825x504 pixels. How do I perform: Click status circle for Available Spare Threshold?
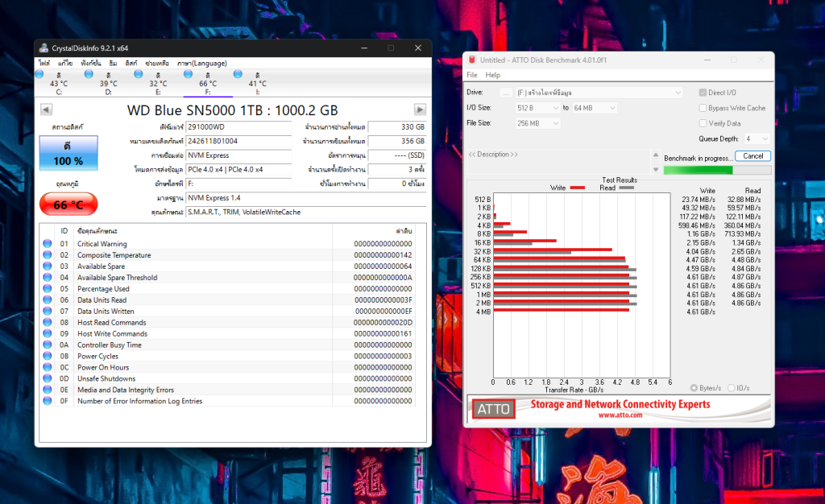pyautogui.click(x=48, y=278)
